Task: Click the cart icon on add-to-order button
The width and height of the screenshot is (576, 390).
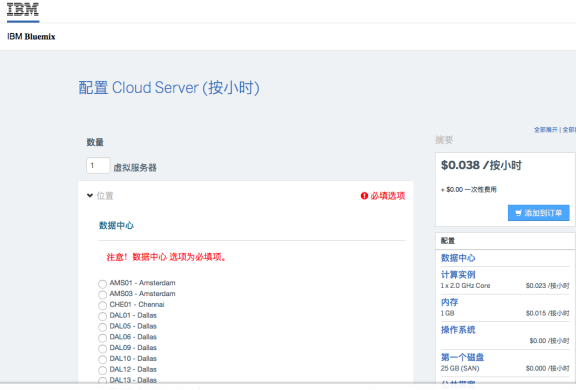Action: click(x=518, y=213)
